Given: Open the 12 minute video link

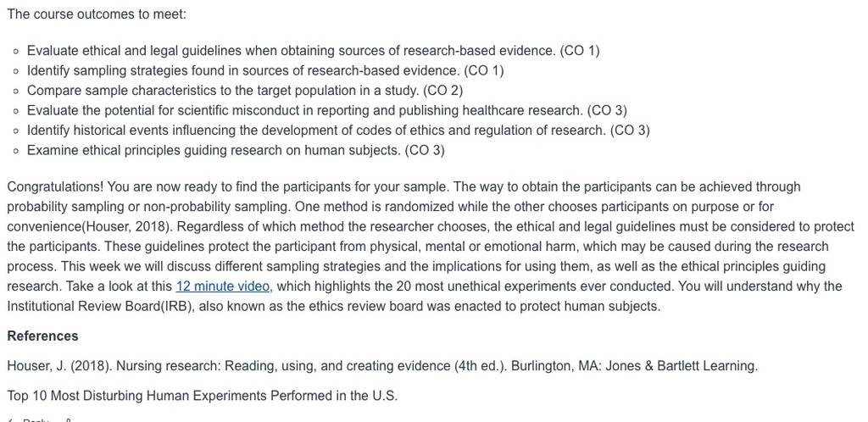Looking at the screenshot, I should coord(223,286).
